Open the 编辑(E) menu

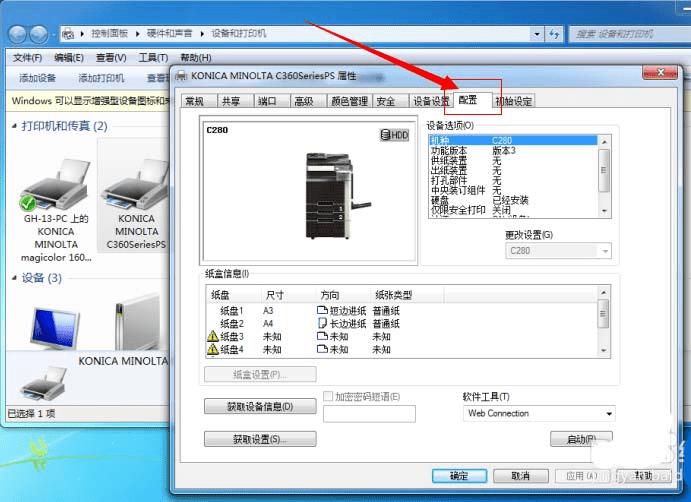click(68, 58)
